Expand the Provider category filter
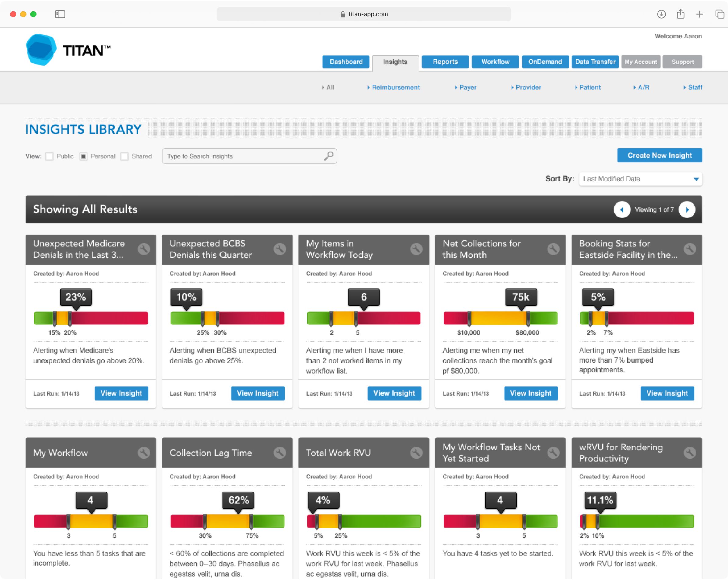 (x=526, y=87)
